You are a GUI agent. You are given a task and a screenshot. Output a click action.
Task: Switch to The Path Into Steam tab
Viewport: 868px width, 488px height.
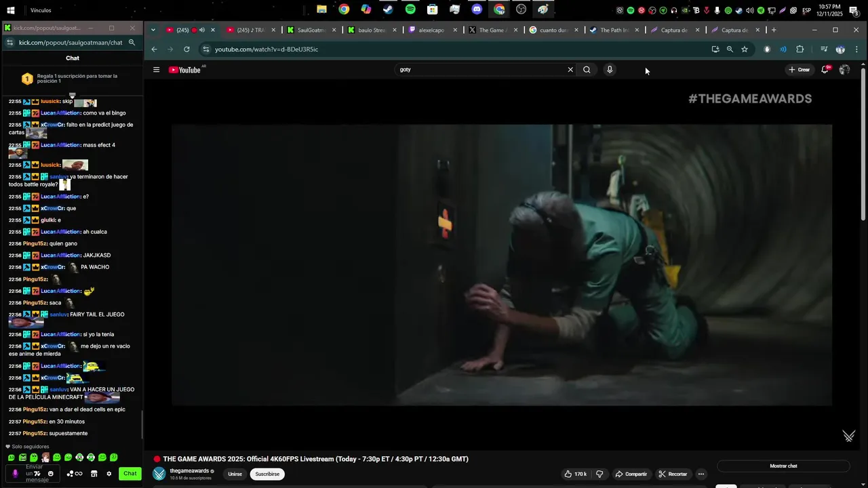615,30
